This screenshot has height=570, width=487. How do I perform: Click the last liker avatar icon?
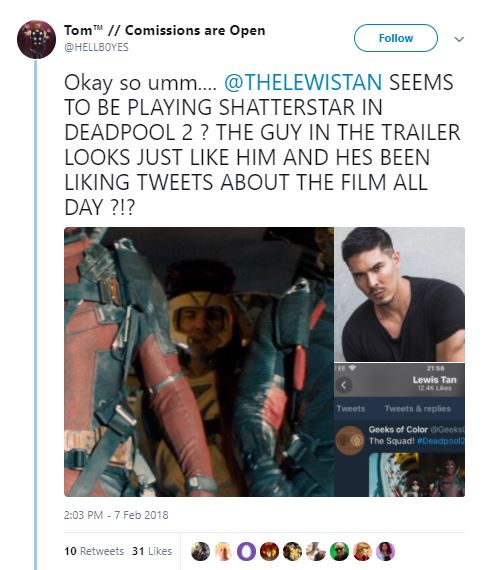click(386, 551)
